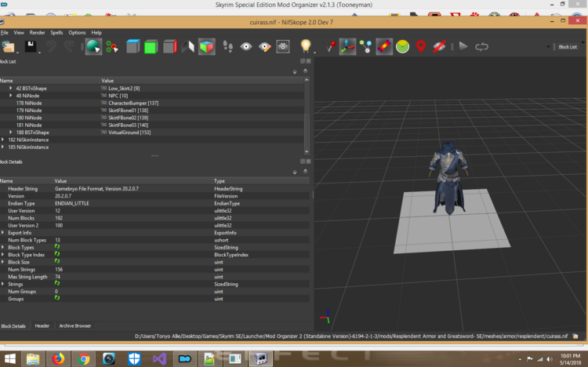Viewport: 588px width, 367px height.
Task: Select the object picking sphere tool
Action: coord(93,47)
